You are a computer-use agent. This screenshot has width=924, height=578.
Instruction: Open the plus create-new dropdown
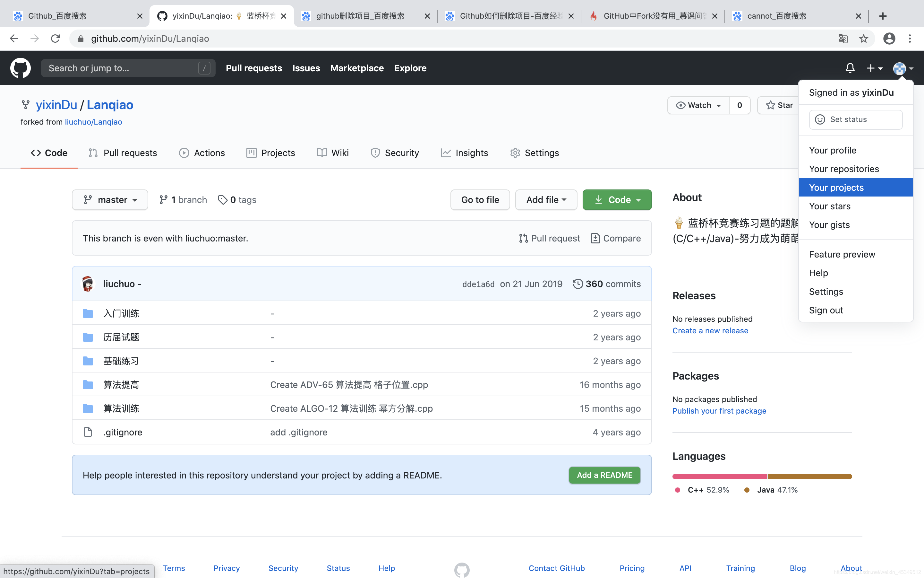click(874, 68)
